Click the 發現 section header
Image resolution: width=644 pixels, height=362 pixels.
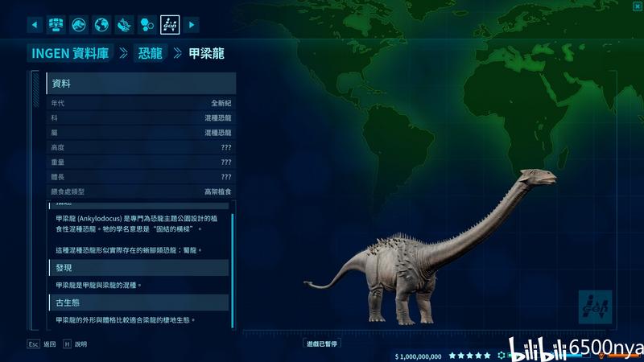click(x=139, y=268)
